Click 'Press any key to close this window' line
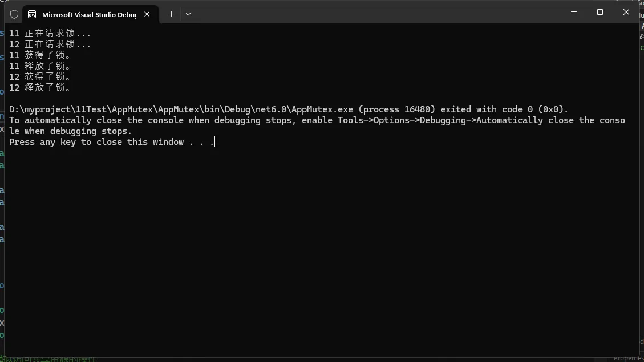Viewport: 644px width, 362px height. pyautogui.click(x=111, y=142)
